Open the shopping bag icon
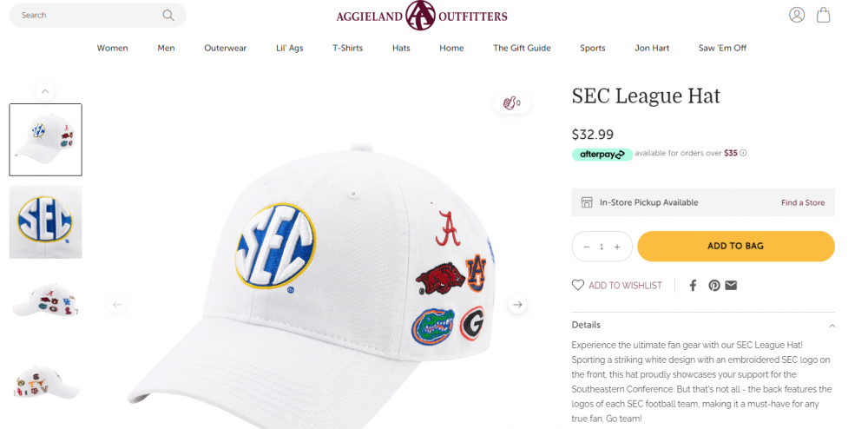Viewport: 868px width, 429px height. tap(823, 15)
